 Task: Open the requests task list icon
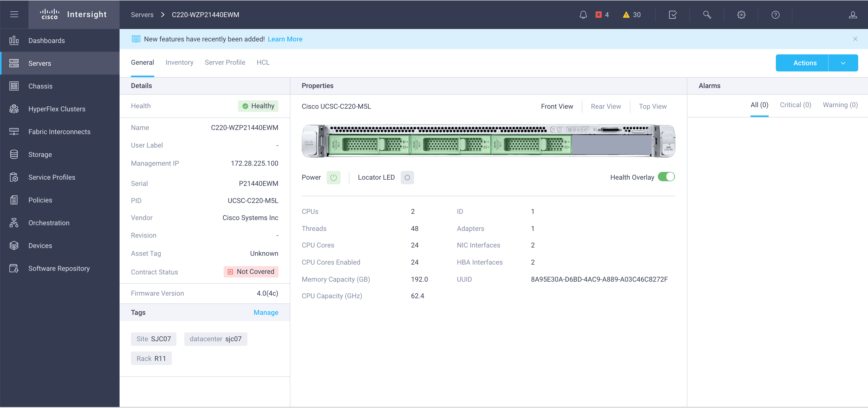tap(673, 15)
